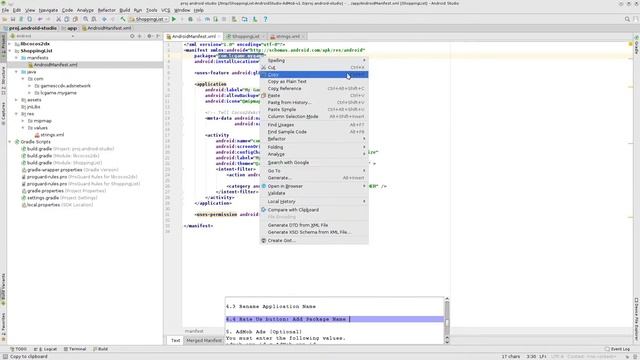Image resolution: width=640 pixels, height=360 pixels.
Task: Collapse the ShoppingList module node
Action: point(10,51)
